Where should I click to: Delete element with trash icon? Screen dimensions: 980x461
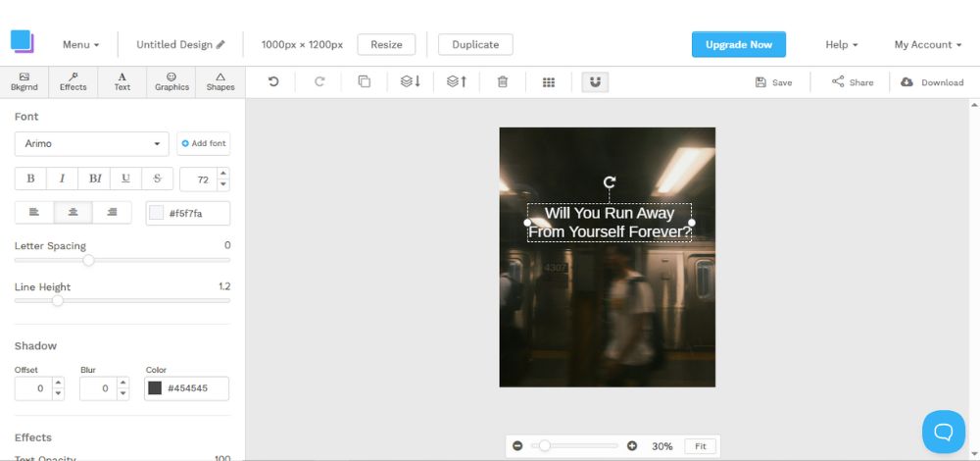(x=503, y=82)
